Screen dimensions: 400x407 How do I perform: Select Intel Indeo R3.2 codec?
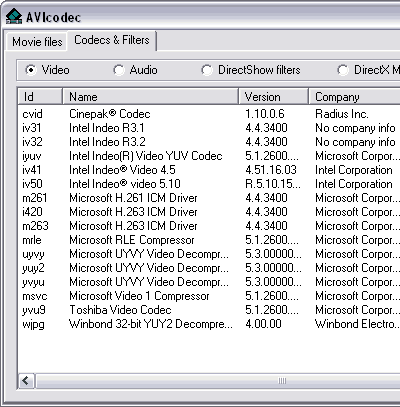(x=107, y=142)
